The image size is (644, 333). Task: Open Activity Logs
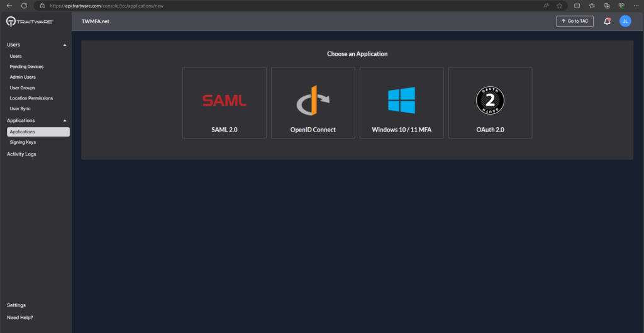pyautogui.click(x=21, y=154)
